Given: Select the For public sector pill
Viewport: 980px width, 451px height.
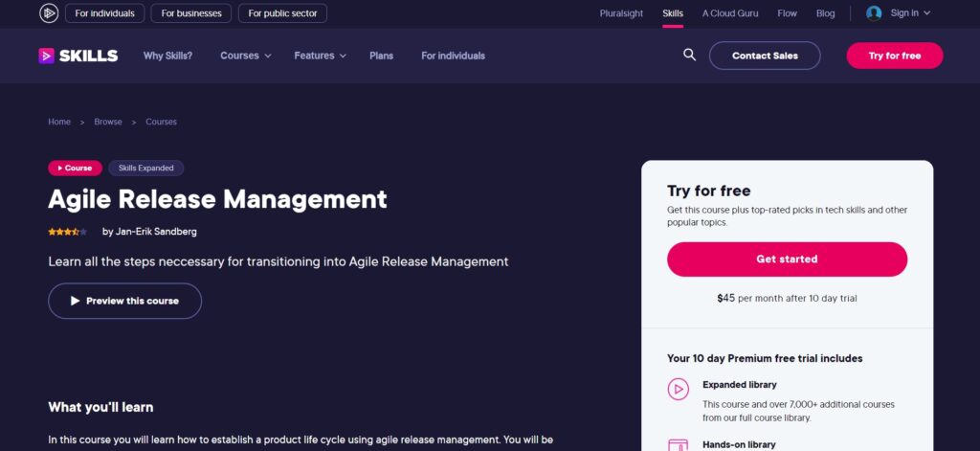Looking at the screenshot, I should click(282, 13).
